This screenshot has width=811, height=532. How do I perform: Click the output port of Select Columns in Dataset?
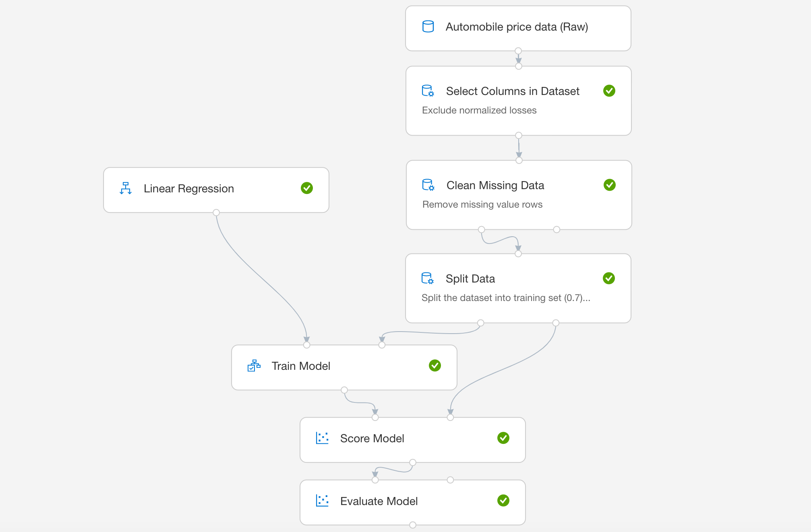tap(519, 135)
